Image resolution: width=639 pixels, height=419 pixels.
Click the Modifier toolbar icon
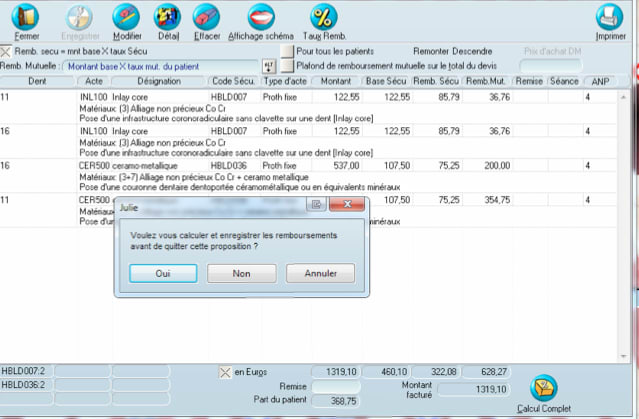click(x=127, y=17)
